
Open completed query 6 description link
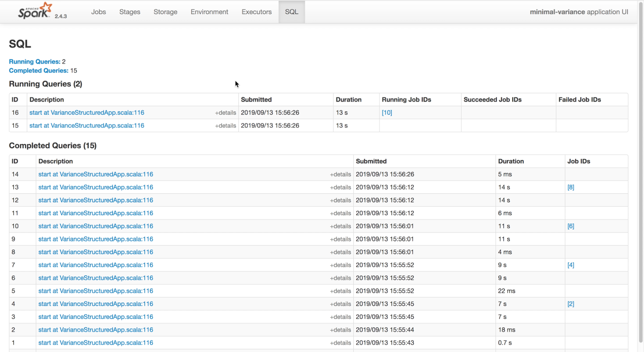(x=96, y=278)
